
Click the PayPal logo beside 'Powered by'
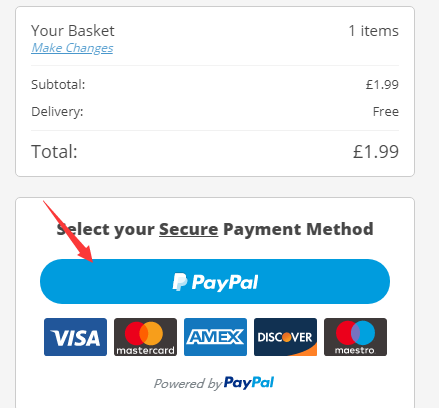click(x=249, y=383)
